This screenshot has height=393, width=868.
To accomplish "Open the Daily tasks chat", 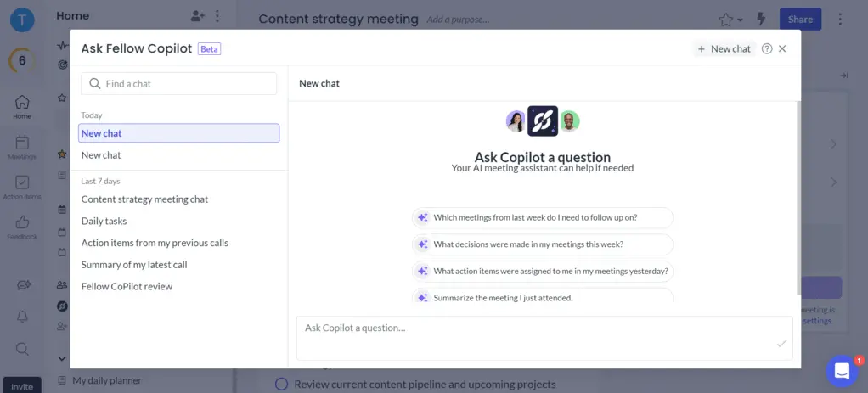I will click(104, 222).
